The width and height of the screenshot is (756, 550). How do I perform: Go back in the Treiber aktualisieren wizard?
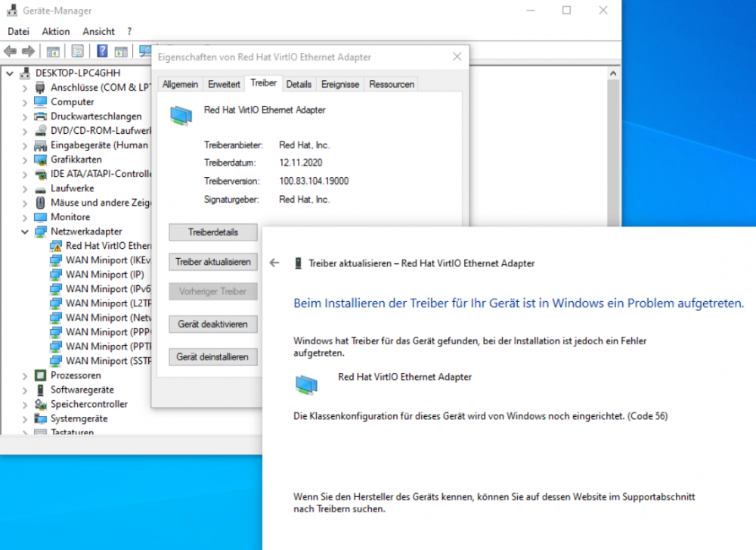point(274,263)
